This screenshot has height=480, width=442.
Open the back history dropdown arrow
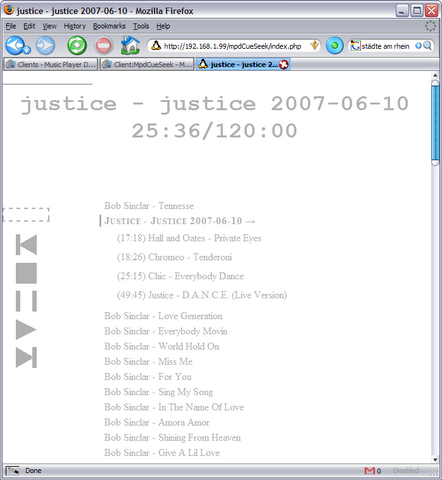tap(27, 50)
